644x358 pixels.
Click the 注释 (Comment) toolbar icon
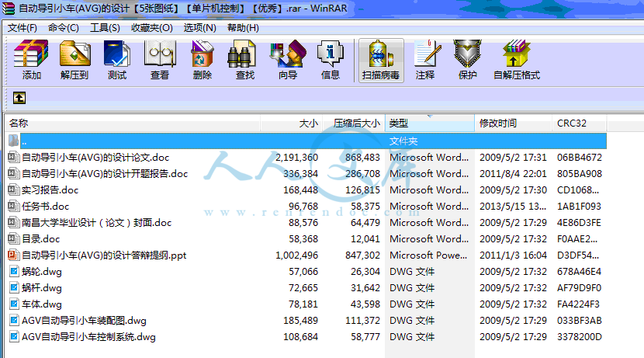pyautogui.click(x=428, y=54)
